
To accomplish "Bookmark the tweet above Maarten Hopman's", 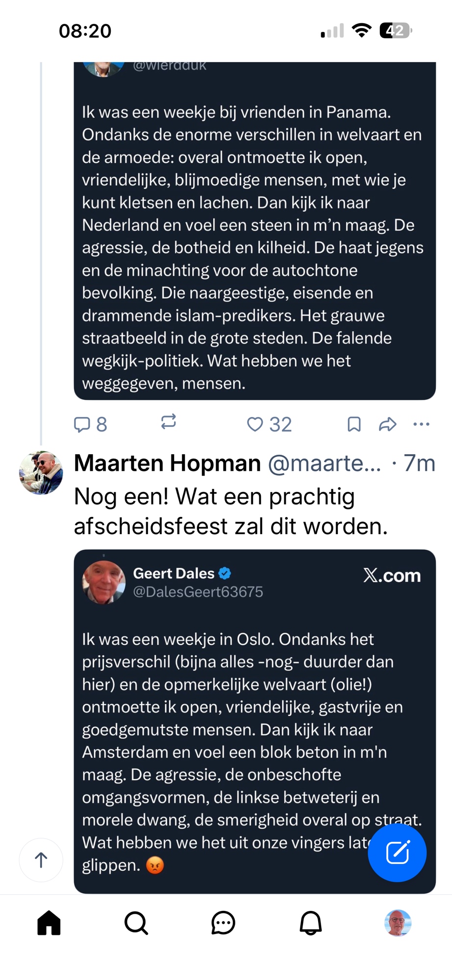I will click(354, 424).
